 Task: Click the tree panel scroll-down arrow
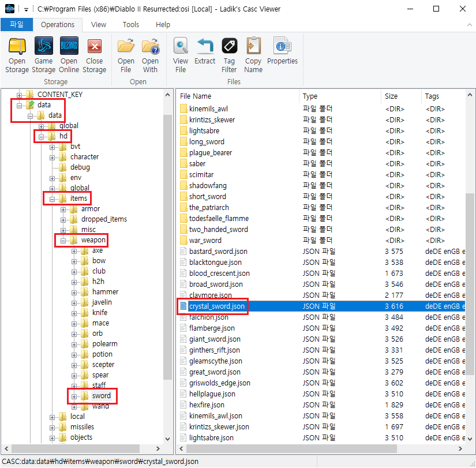point(167,439)
